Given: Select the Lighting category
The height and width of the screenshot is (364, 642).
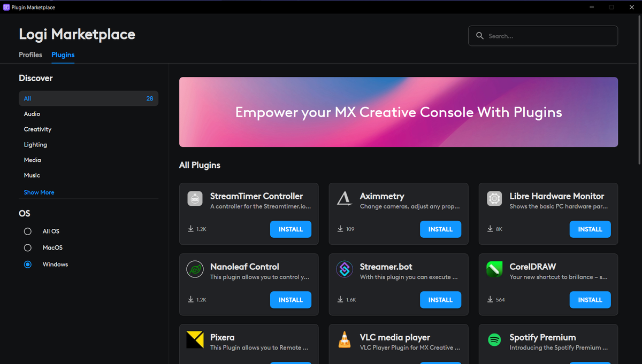Looking at the screenshot, I should (35, 144).
